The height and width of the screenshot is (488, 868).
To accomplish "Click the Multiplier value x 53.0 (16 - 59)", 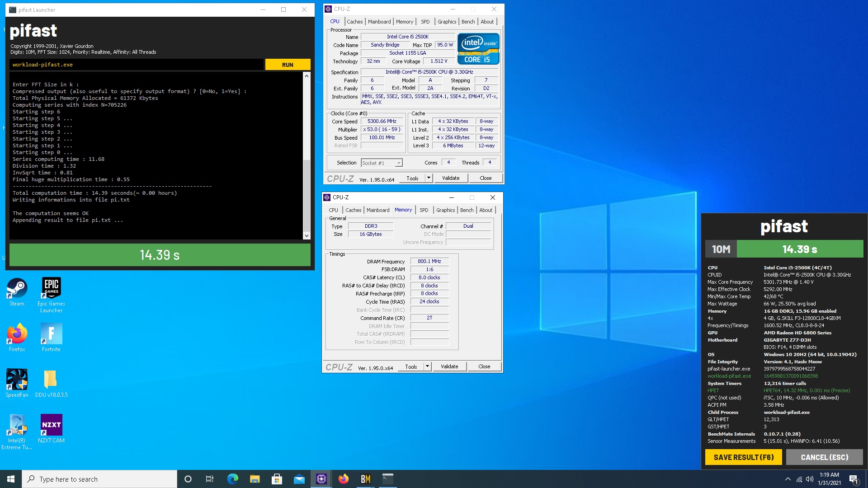I will [382, 130].
